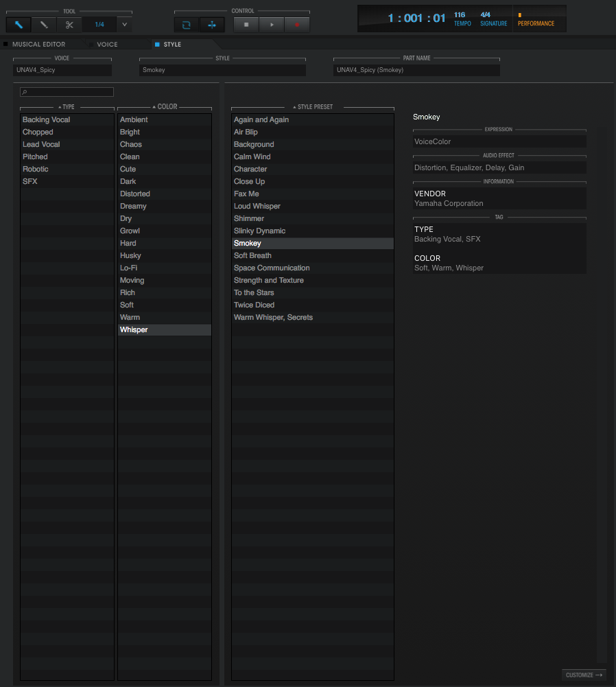
Task: Select Chaos color
Action: coord(165,144)
